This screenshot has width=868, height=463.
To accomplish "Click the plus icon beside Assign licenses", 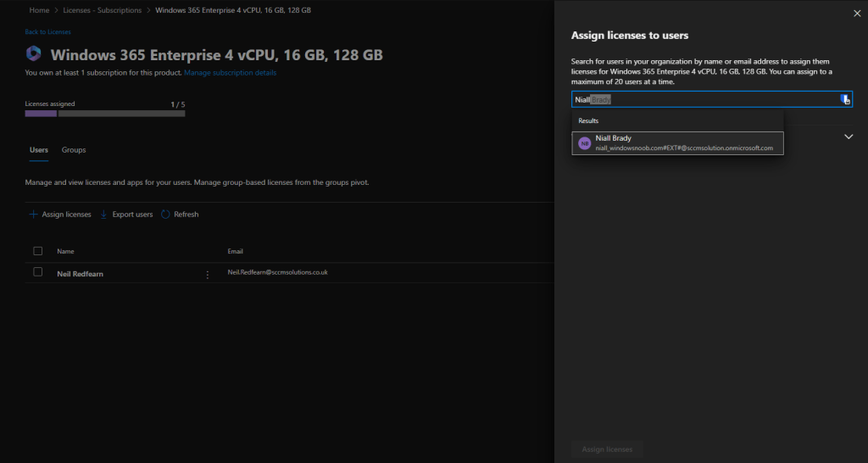I will pyautogui.click(x=34, y=215).
